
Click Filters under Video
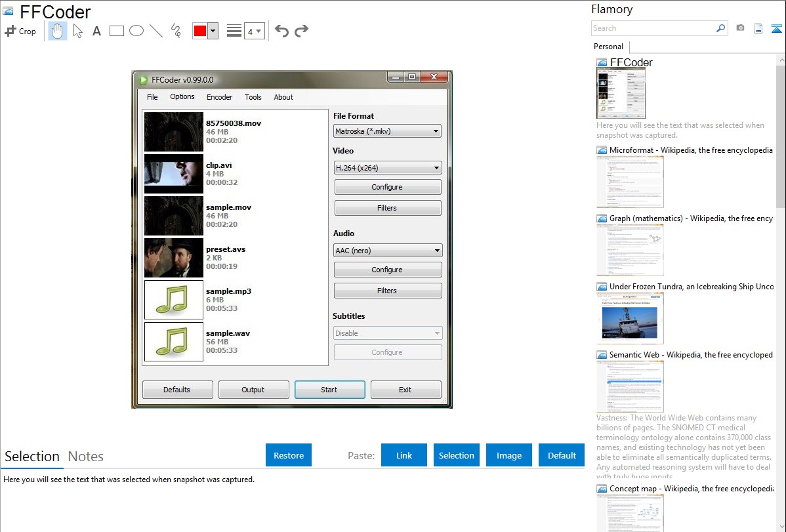388,208
